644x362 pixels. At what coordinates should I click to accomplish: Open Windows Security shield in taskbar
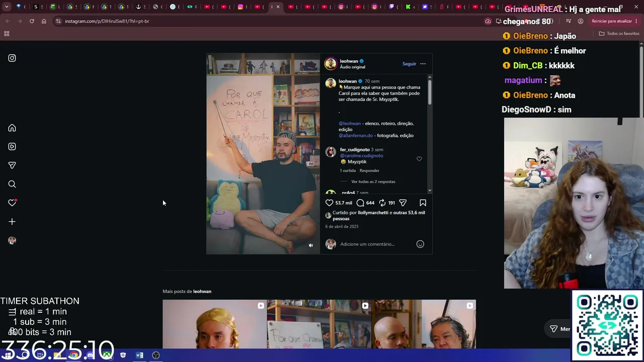(123, 355)
